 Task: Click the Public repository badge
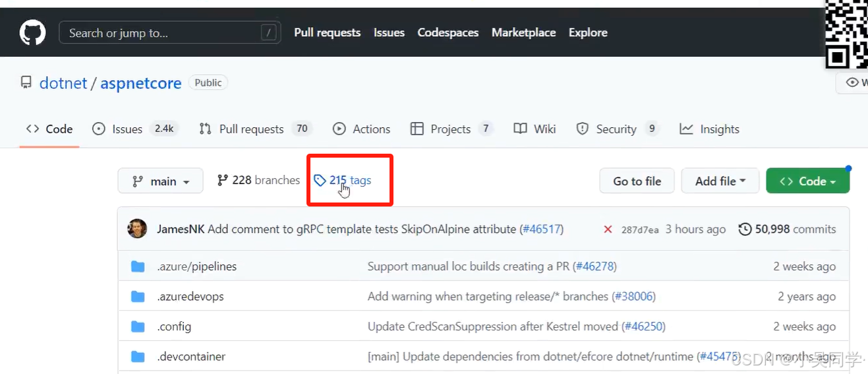(x=208, y=82)
